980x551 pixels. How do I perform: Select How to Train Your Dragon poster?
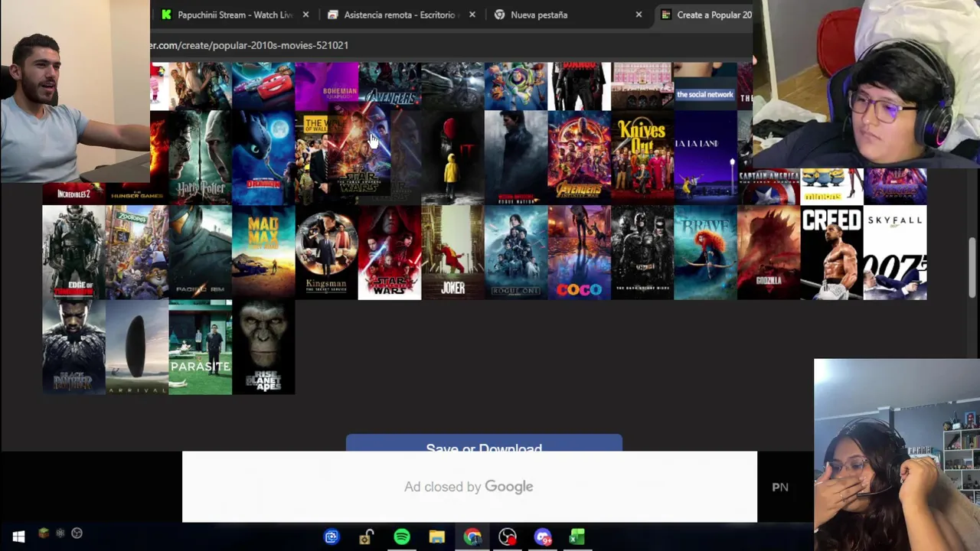tap(263, 158)
